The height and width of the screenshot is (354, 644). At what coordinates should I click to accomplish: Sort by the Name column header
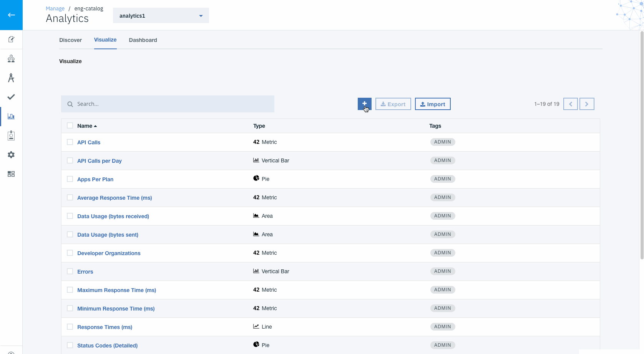point(87,126)
